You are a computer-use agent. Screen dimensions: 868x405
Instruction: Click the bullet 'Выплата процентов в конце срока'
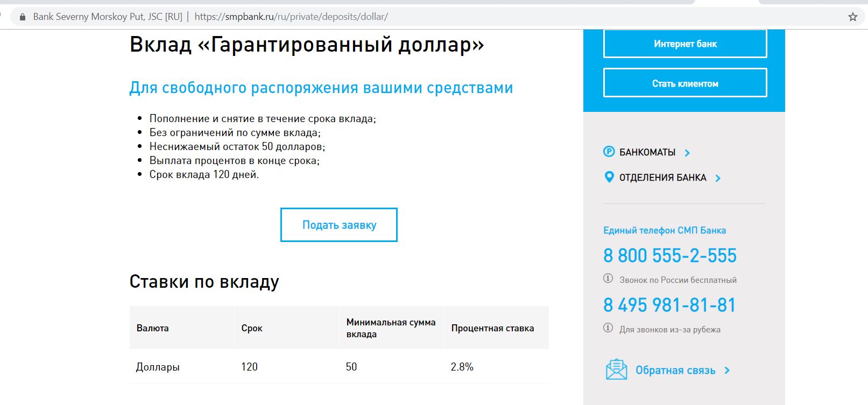pyautogui.click(x=235, y=160)
